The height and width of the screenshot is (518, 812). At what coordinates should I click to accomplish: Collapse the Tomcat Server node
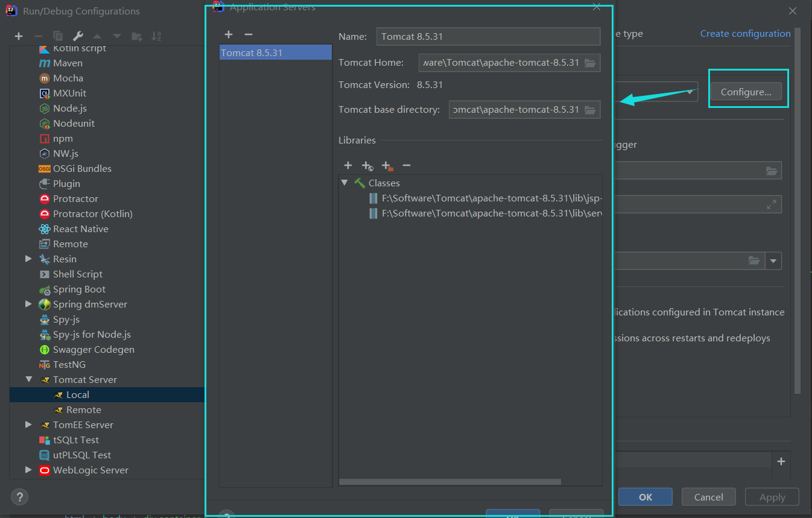[28, 379]
